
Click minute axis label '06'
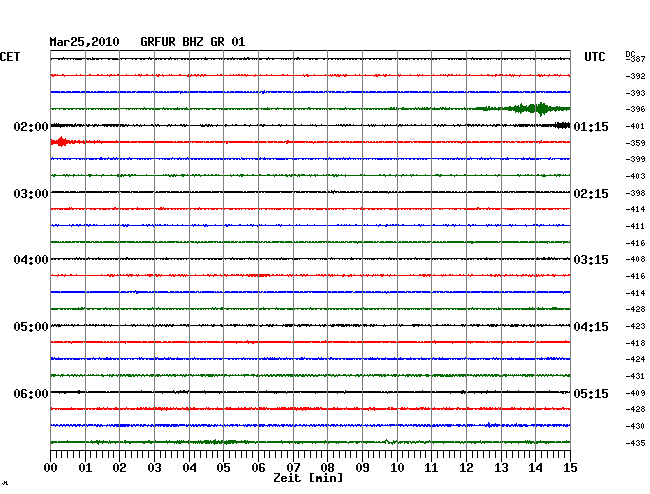coord(258,468)
